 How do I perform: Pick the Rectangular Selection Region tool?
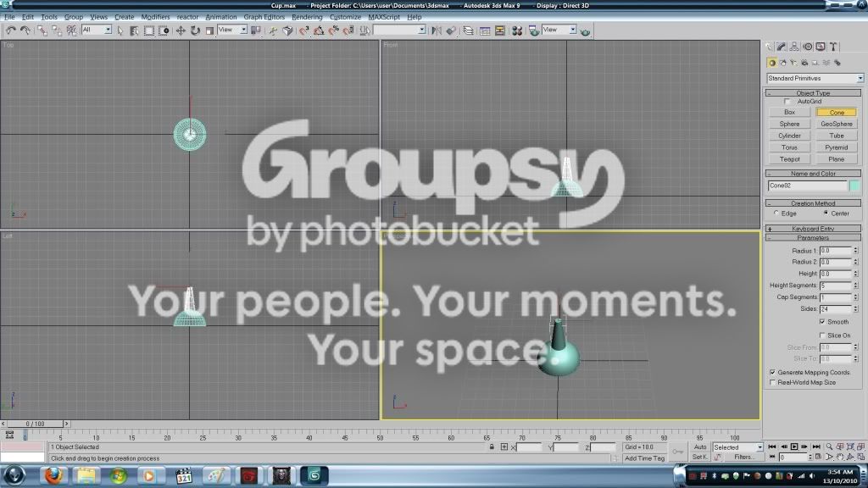149,31
